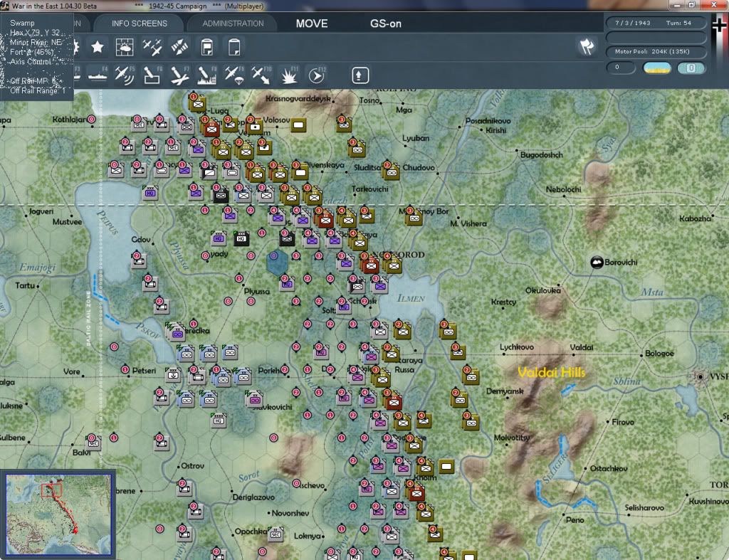Click the F12 end turn arrow icon
The image size is (729, 560).
(317, 75)
